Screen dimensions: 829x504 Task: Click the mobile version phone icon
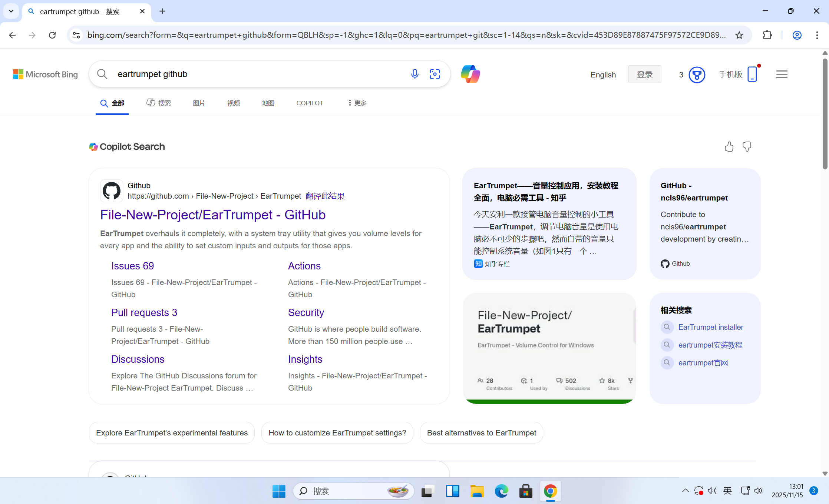click(x=752, y=74)
